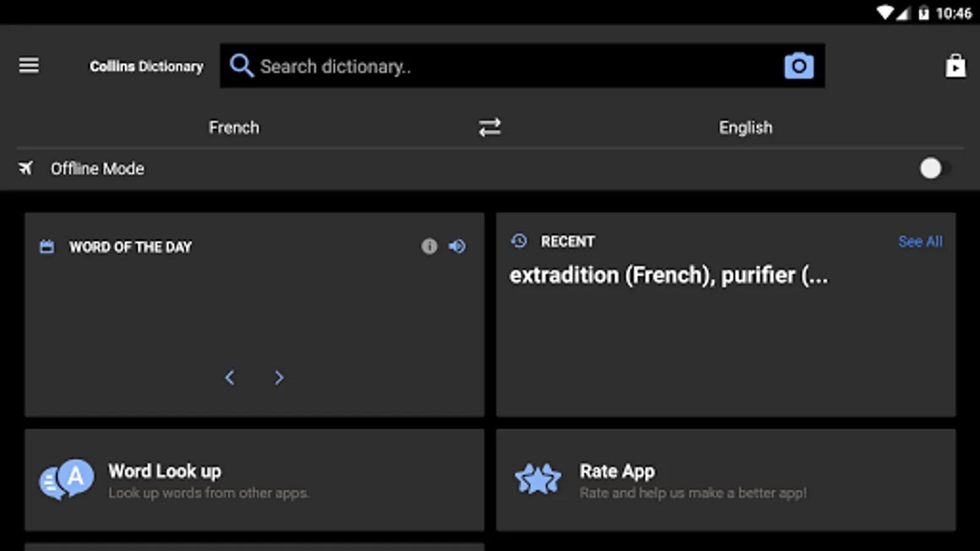Click the Word Look up speech-bubble icon
980x551 pixels.
click(67, 479)
